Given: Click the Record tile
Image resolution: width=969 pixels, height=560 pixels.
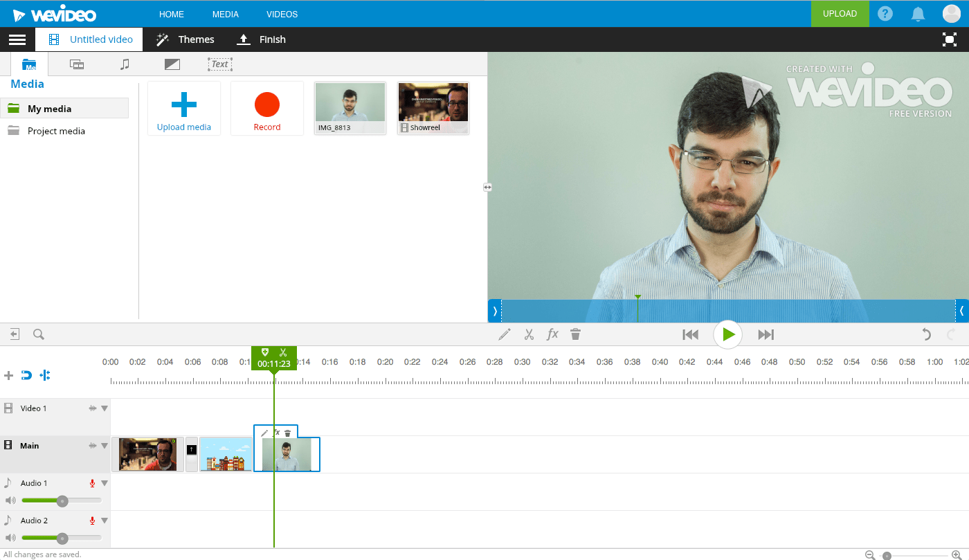Looking at the screenshot, I should coord(267,108).
